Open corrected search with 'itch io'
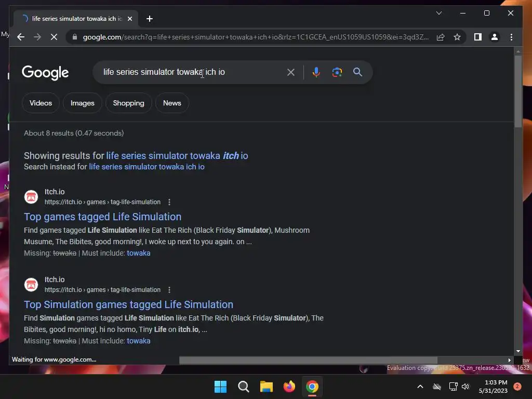 coord(177,156)
